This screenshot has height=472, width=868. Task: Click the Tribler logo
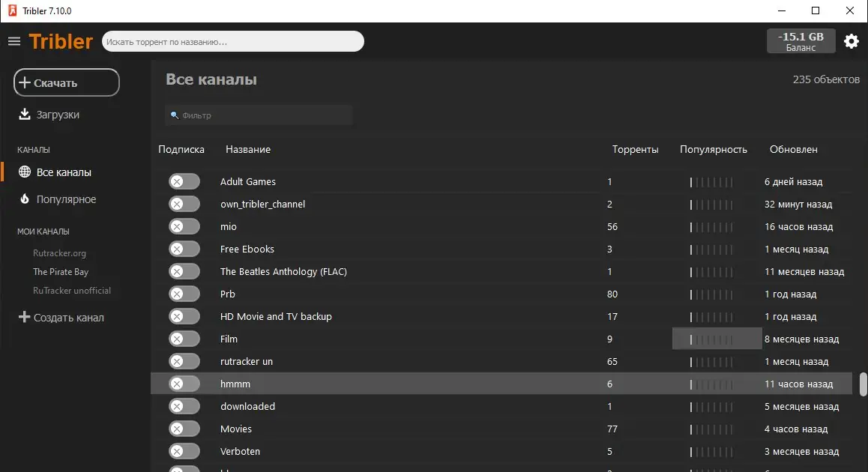click(60, 41)
